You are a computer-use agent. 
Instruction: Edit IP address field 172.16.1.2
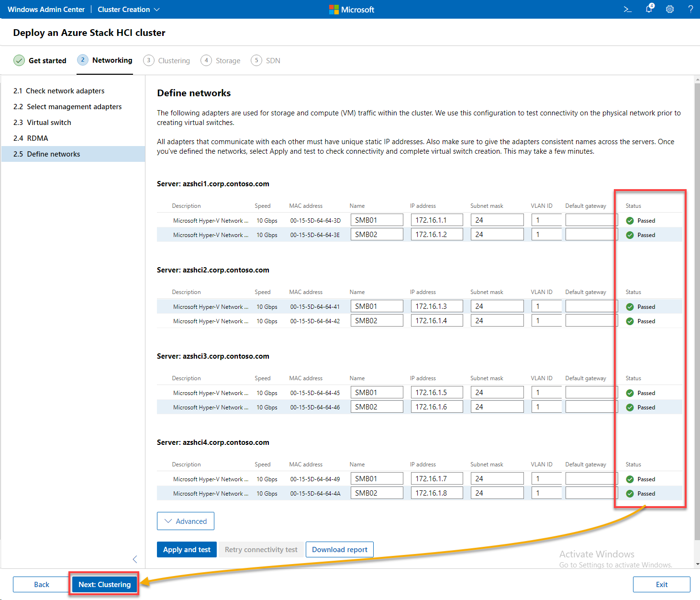tap(437, 235)
